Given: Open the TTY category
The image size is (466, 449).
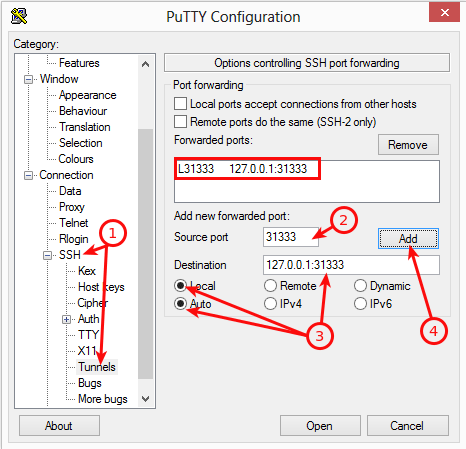Looking at the screenshot, I should [88, 335].
